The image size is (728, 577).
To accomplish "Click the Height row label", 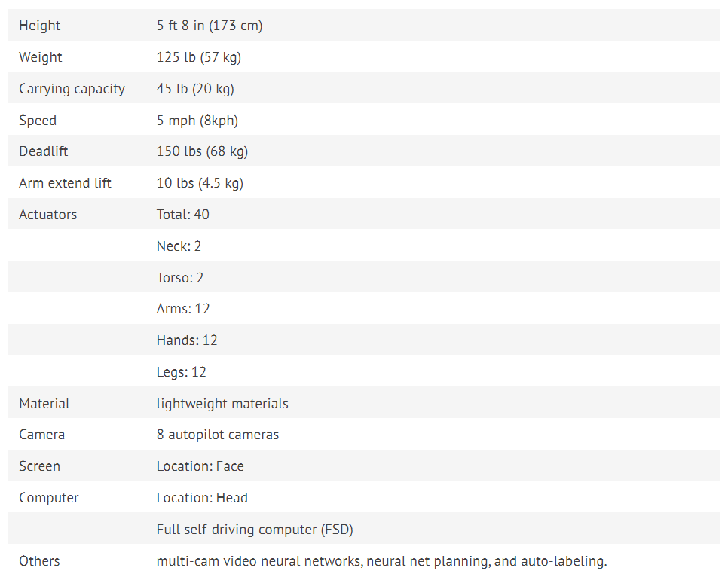I will (39, 26).
